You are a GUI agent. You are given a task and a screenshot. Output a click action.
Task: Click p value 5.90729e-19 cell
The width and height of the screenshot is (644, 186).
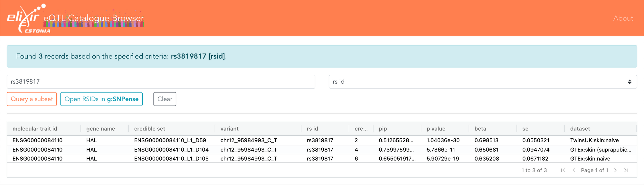(x=443, y=159)
